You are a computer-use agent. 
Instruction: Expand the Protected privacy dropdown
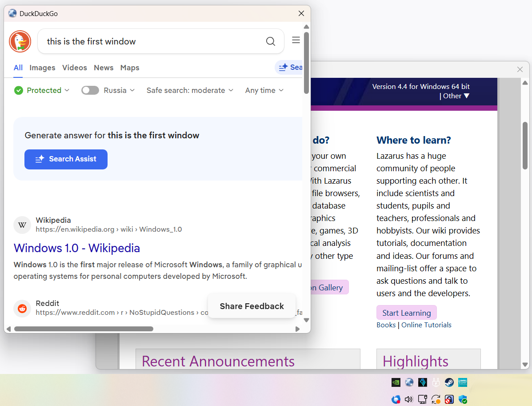pos(42,90)
